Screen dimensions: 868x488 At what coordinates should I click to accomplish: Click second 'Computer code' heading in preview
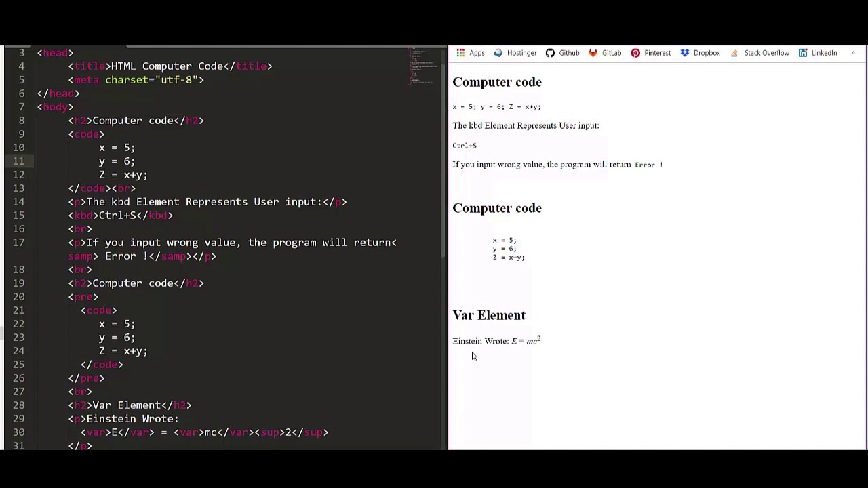[x=497, y=208]
